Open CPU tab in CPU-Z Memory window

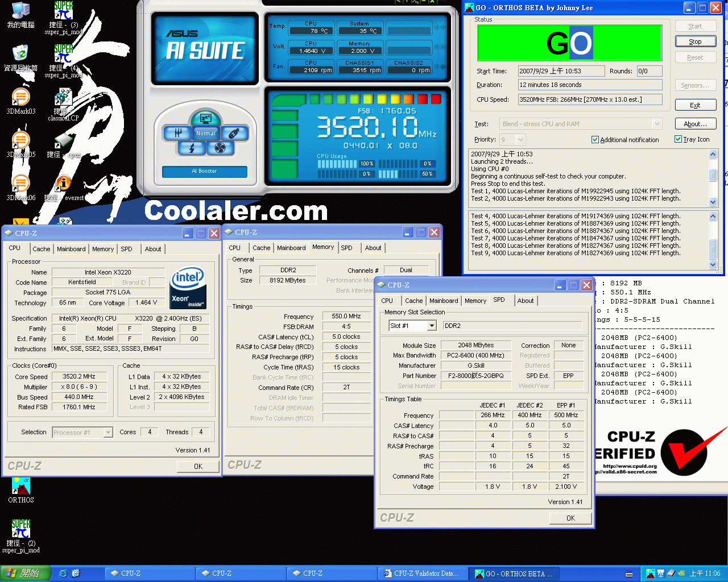coord(234,248)
